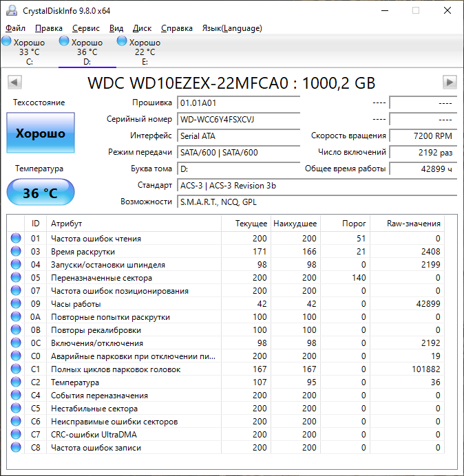464x476 pixels.
Task: Click status icon of disk E: tab
Action: (x=122, y=41)
